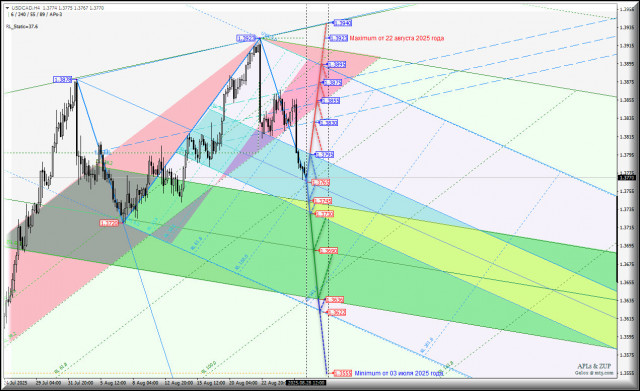Click 1.3715 on the price axis

(627, 227)
